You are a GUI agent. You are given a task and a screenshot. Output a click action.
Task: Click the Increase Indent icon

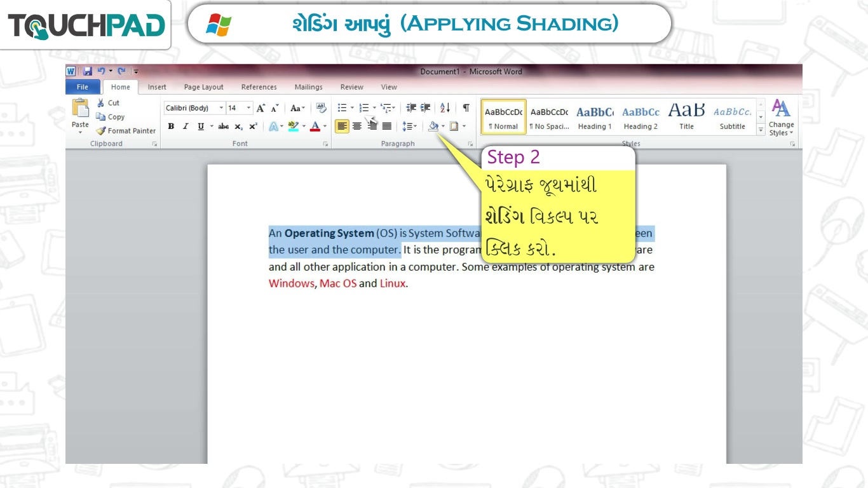pos(425,108)
